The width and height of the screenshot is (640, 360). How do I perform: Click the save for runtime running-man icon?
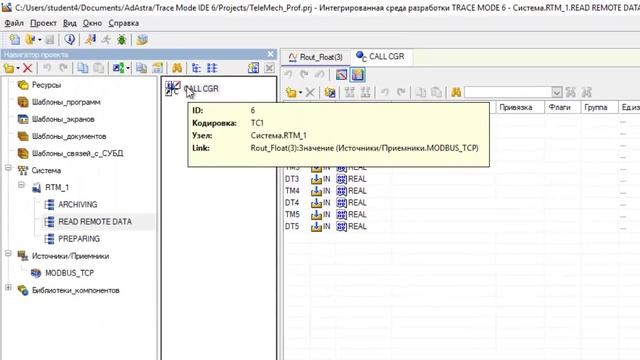[x=90, y=40]
